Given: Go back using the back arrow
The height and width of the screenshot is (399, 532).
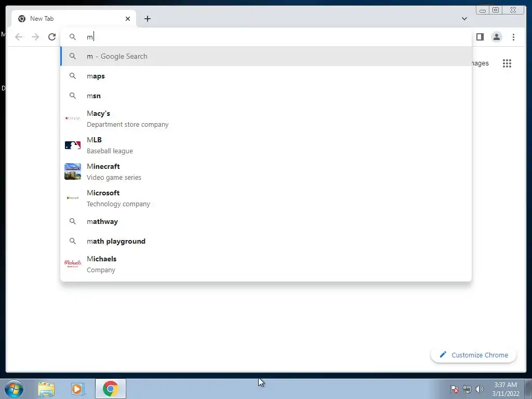Looking at the screenshot, I should [x=19, y=37].
